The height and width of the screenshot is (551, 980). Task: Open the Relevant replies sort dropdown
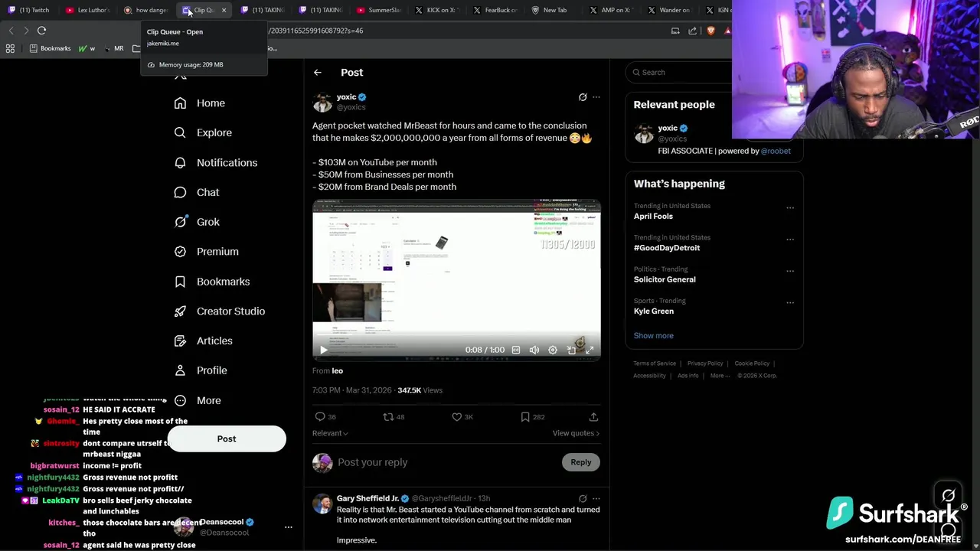click(x=330, y=433)
